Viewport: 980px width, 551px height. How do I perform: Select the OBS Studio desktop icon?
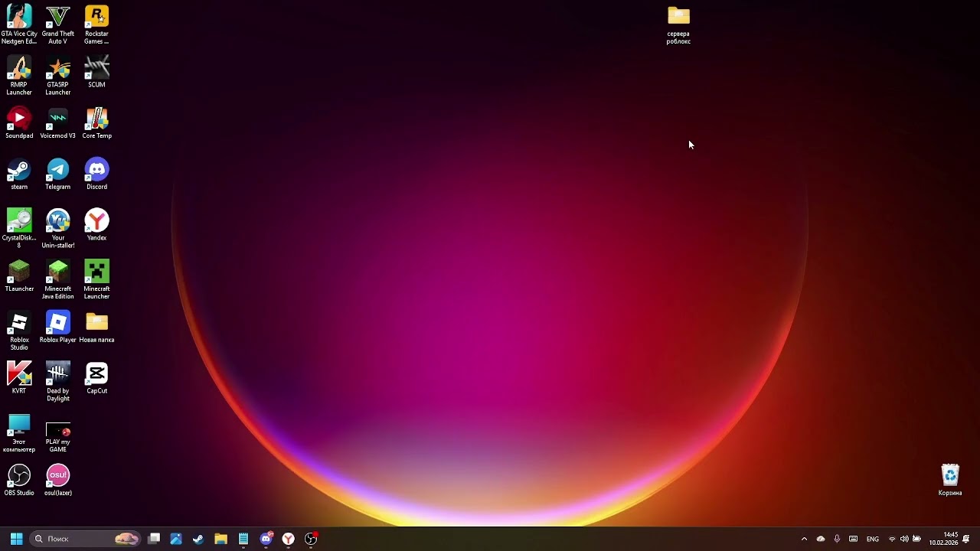(x=19, y=481)
